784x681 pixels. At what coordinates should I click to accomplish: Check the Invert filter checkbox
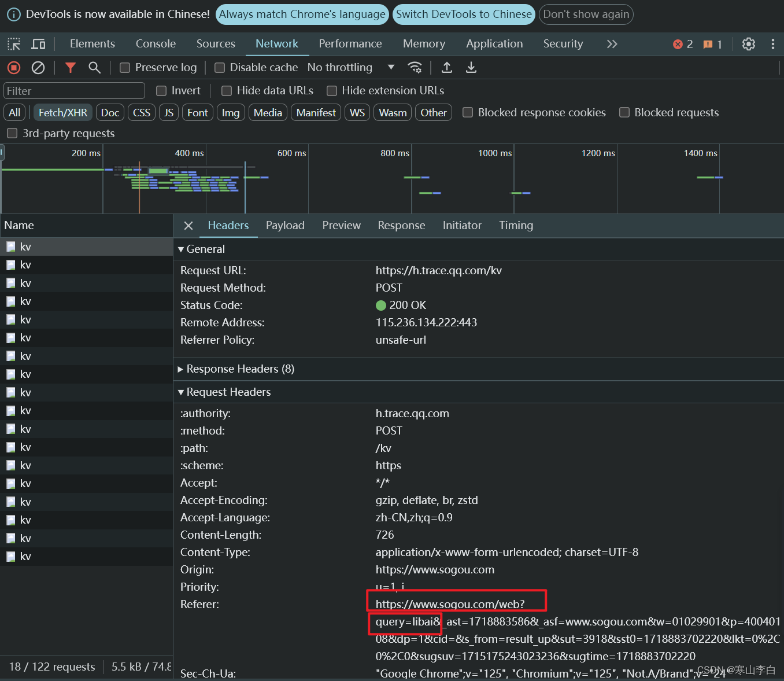[161, 91]
